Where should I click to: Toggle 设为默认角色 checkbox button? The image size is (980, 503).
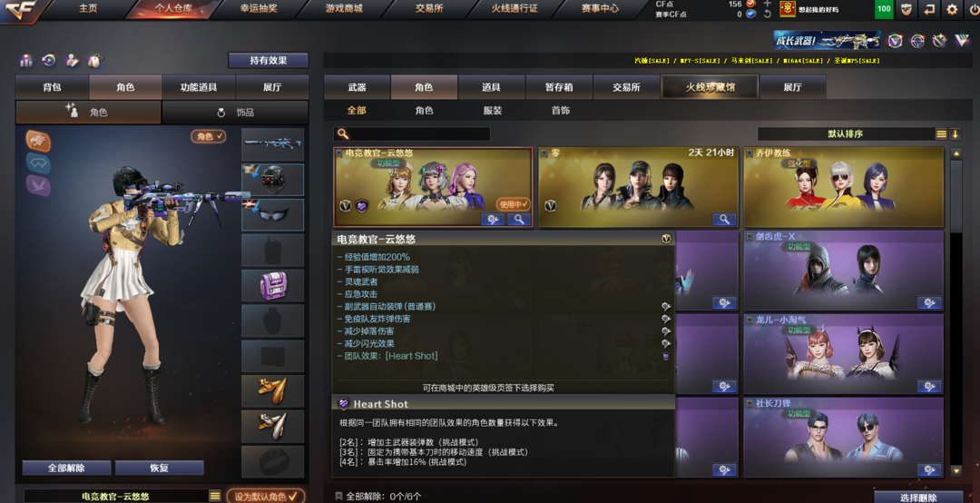pyautogui.click(x=266, y=496)
